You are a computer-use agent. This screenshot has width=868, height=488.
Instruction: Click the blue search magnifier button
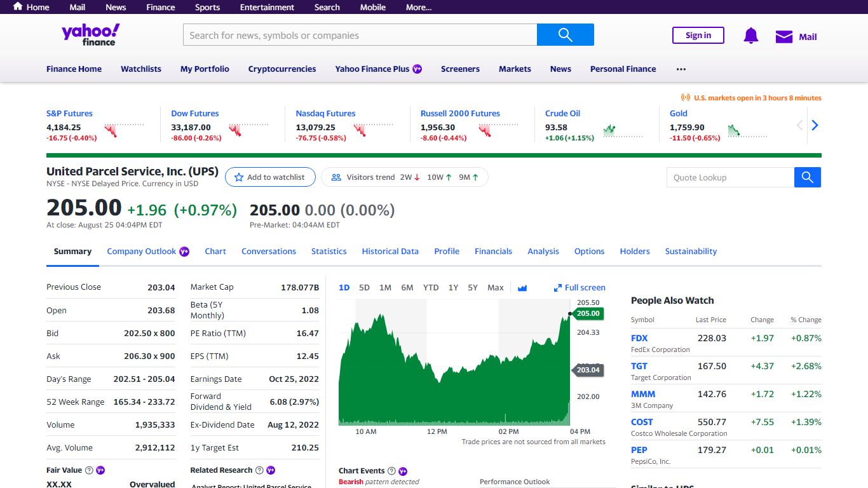click(x=565, y=35)
